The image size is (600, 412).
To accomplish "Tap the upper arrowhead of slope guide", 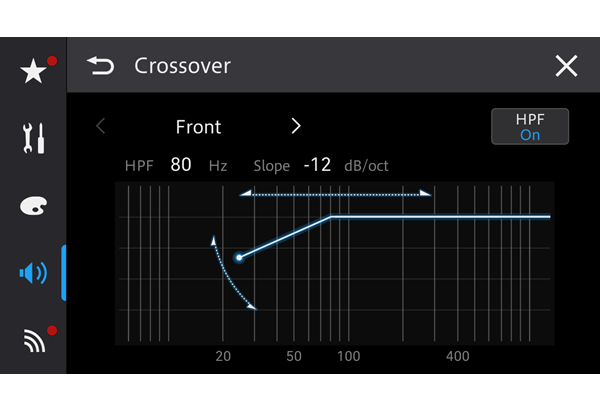I will [x=213, y=241].
